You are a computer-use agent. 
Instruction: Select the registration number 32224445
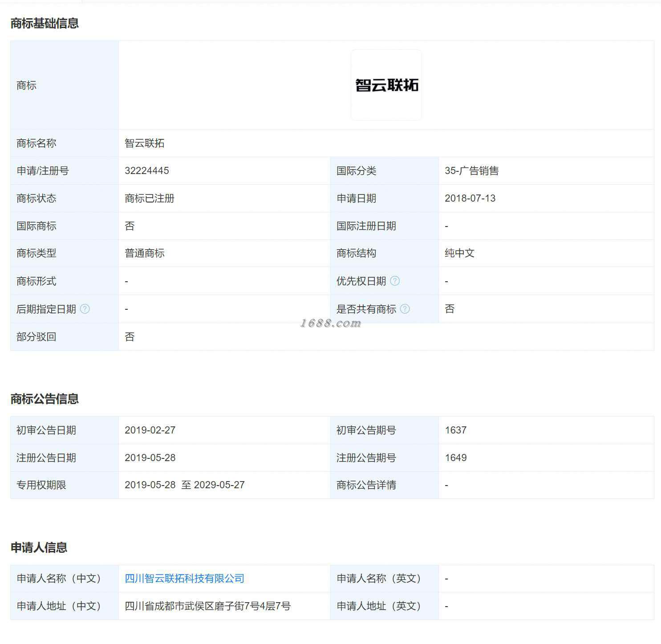pyautogui.click(x=147, y=170)
